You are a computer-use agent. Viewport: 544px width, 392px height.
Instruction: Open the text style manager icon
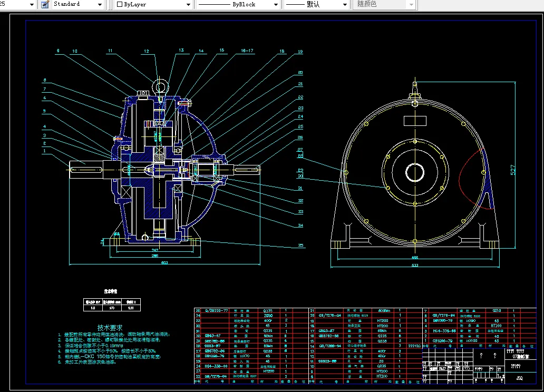pyautogui.click(x=45, y=5)
